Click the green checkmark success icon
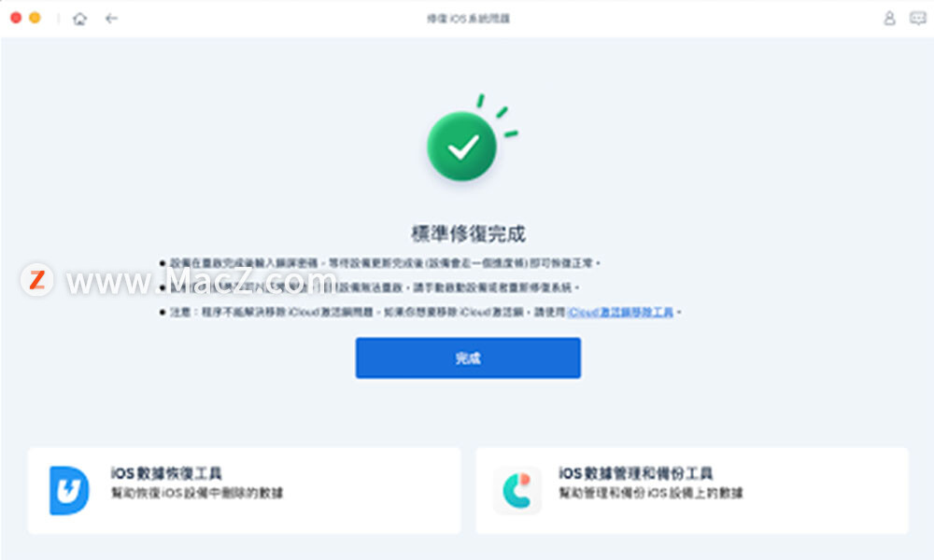This screenshot has width=934, height=560. (462, 146)
